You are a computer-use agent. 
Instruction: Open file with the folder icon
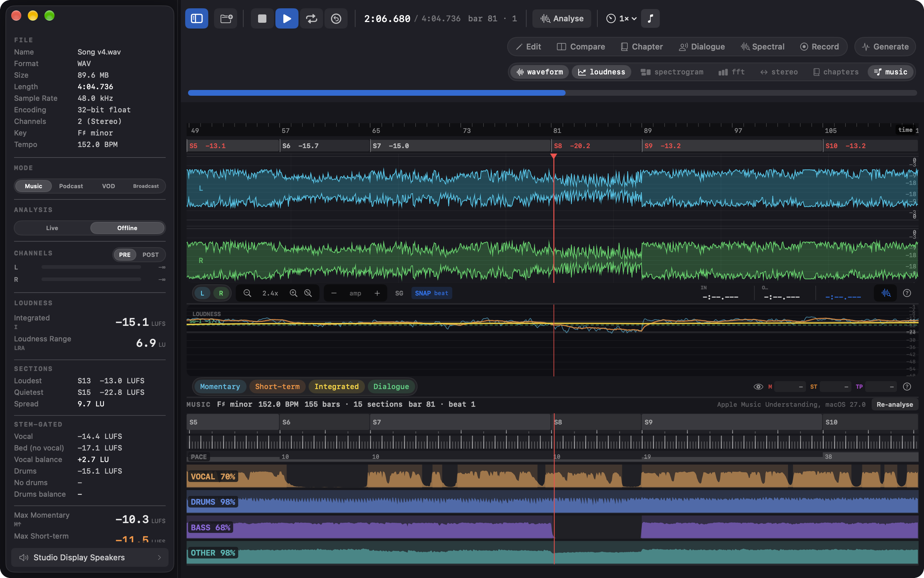226,18
